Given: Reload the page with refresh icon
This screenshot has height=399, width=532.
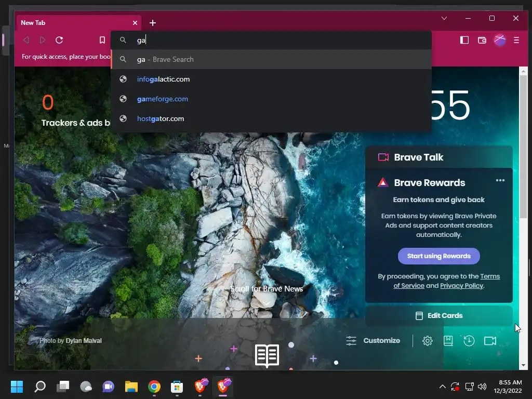Looking at the screenshot, I should (59, 40).
